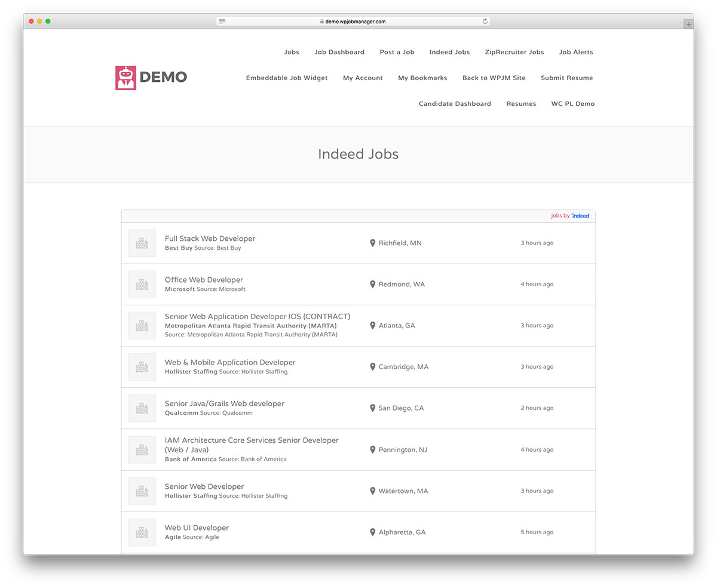Screen dimensions: 717x588
Task: Open the Office Web Developer job
Action: 204,280
